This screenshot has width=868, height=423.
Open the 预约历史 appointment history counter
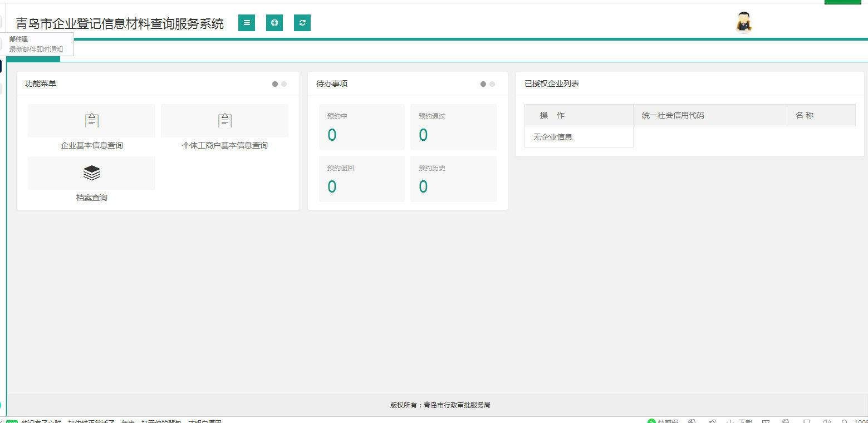[x=453, y=179]
